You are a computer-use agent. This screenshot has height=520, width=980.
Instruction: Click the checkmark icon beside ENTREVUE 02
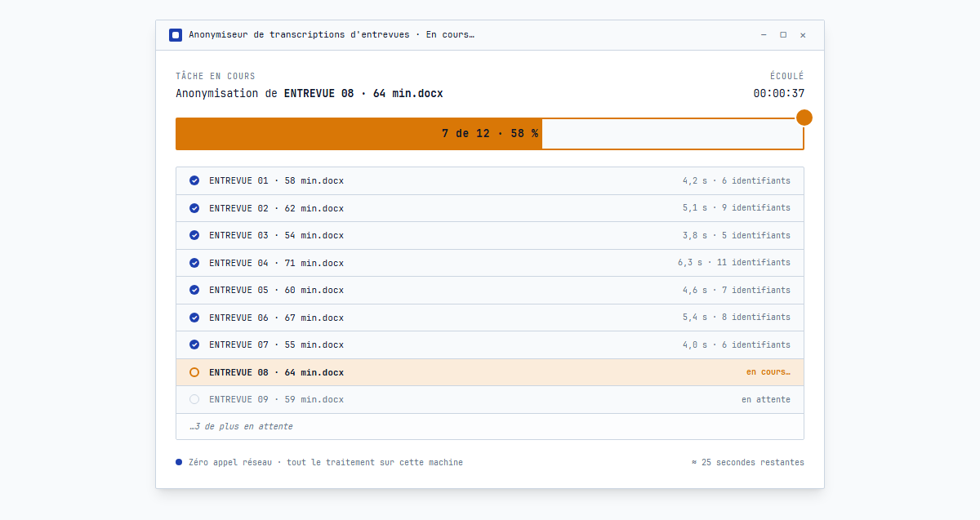coord(194,207)
